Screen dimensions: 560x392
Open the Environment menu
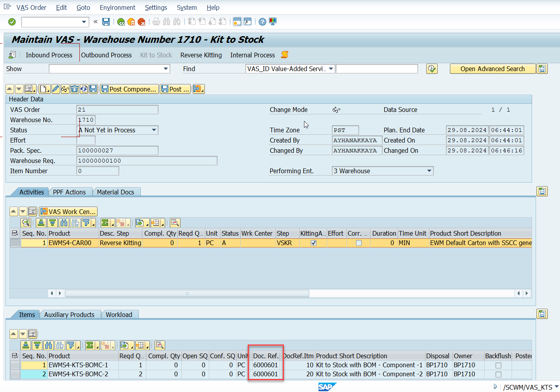tap(118, 7)
